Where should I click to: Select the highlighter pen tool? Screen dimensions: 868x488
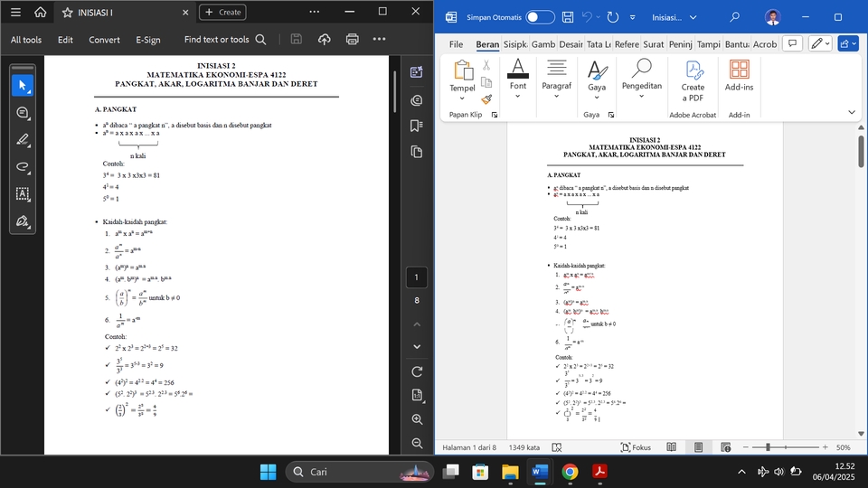coord(23,140)
